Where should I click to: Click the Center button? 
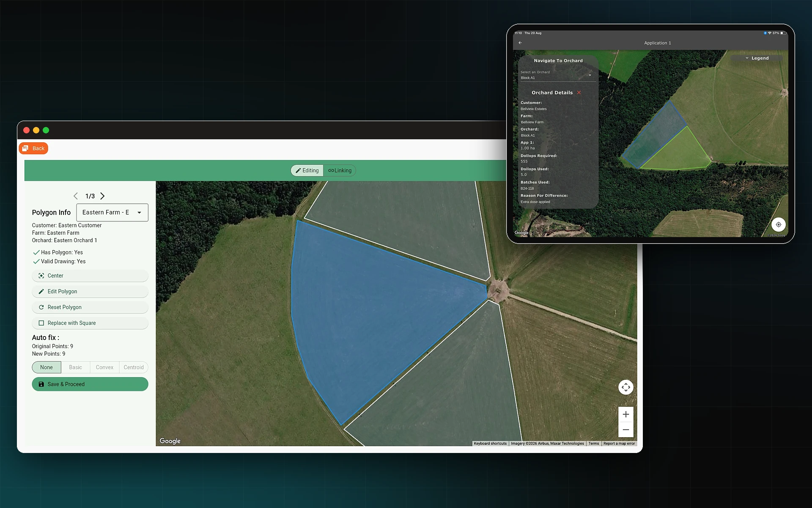[x=90, y=276]
